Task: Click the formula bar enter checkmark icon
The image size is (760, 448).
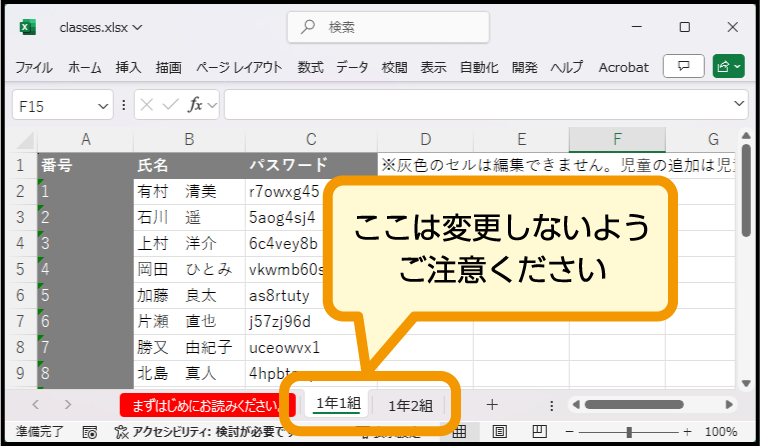Action: [x=171, y=105]
